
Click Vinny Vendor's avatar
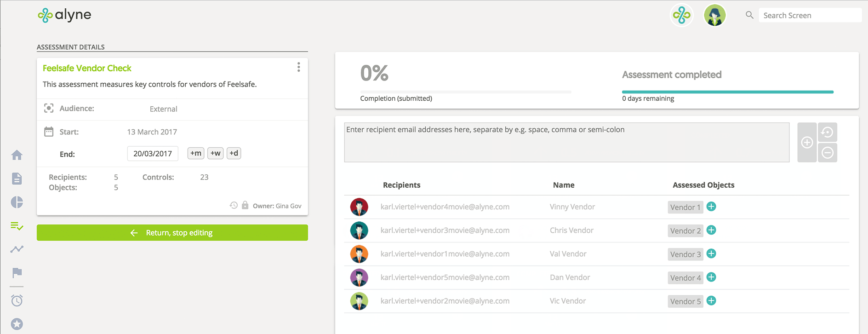tap(359, 207)
